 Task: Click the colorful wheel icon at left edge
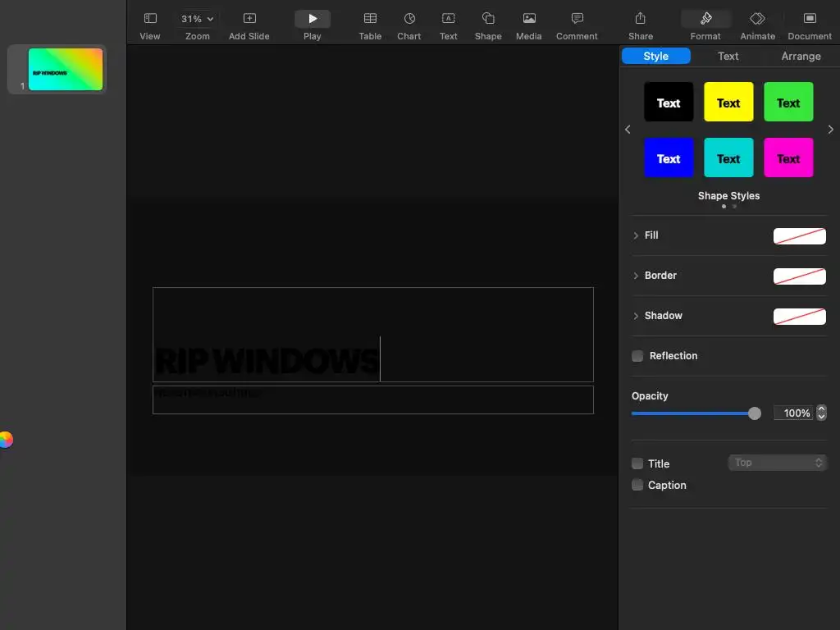point(6,440)
